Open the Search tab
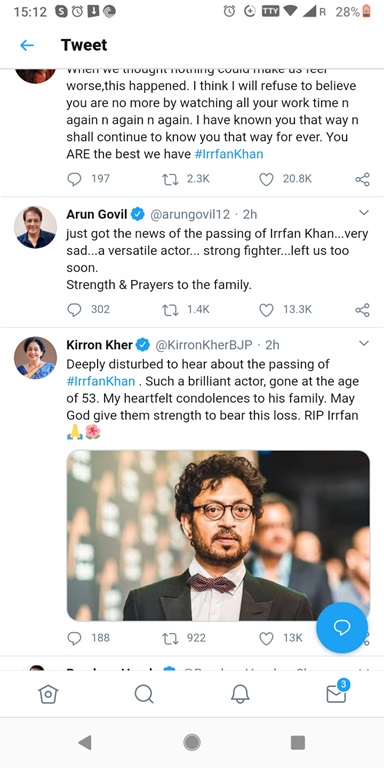The height and width of the screenshot is (768, 384). point(144,694)
